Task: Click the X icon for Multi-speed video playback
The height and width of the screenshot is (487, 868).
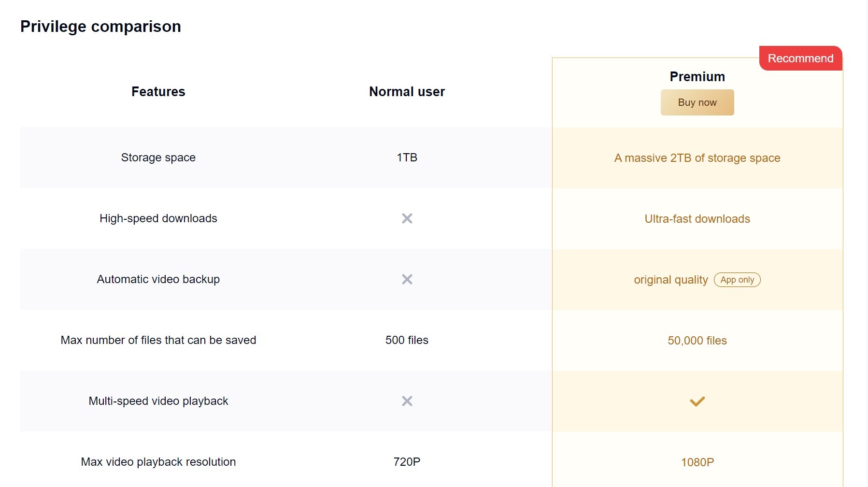Action: pos(407,401)
